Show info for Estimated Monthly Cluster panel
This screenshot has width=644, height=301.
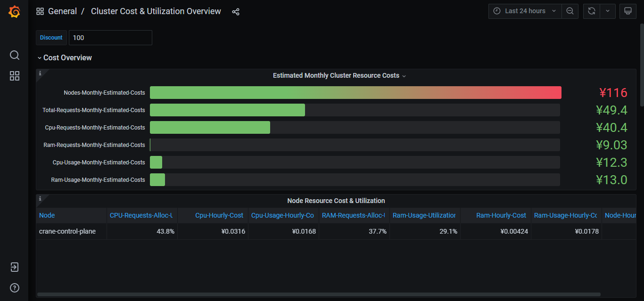point(40,73)
